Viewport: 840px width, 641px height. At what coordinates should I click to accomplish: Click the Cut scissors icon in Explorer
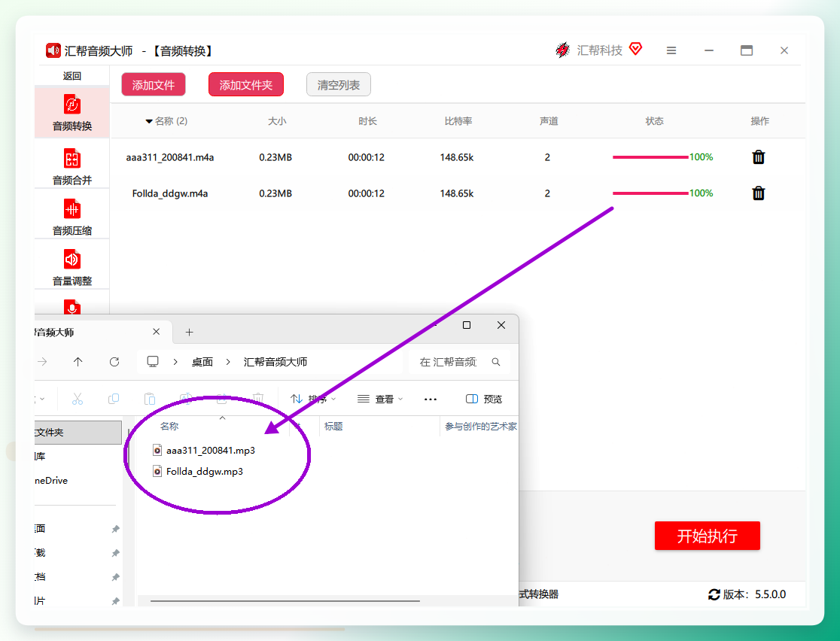[x=77, y=399]
